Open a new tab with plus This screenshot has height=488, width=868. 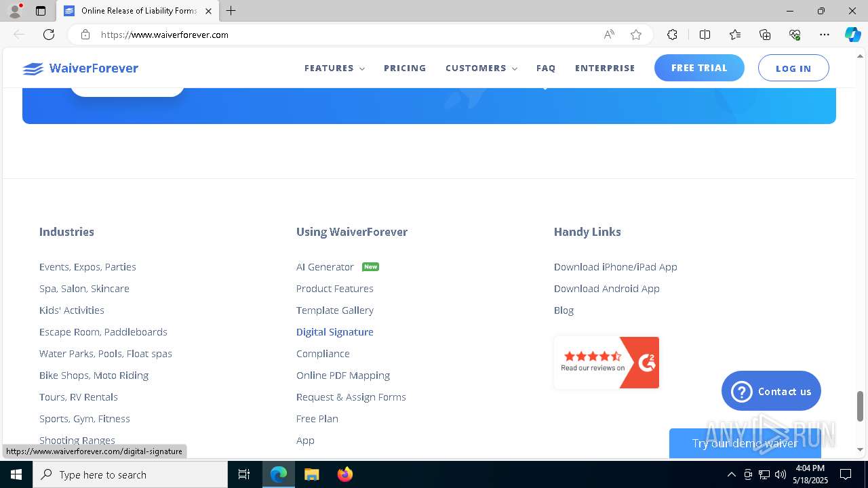[x=231, y=11]
